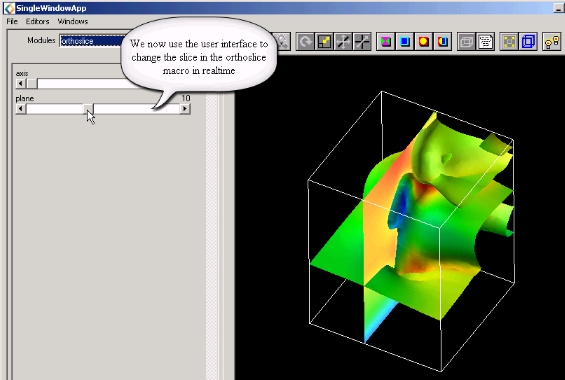Toggle the blue perspective cube icon
This screenshot has width=565, height=380.
click(528, 41)
